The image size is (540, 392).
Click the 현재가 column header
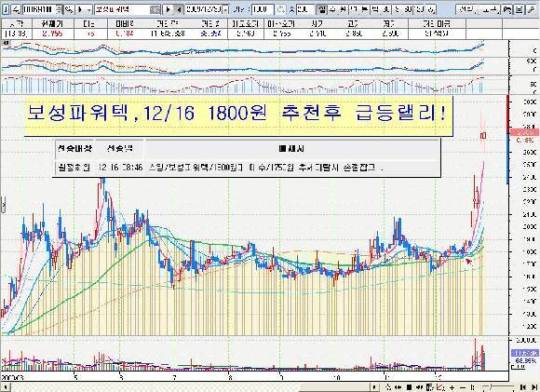click(53, 24)
